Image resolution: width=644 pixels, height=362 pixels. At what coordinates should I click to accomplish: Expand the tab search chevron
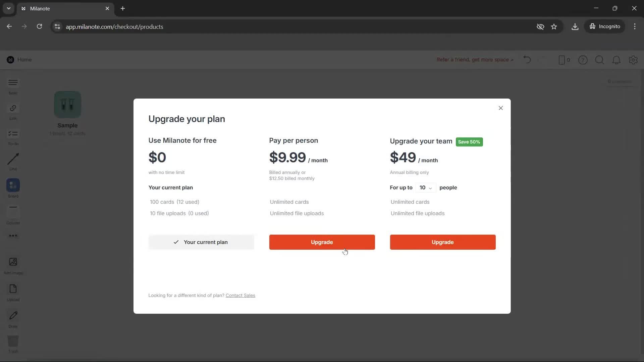pos(8,8)
